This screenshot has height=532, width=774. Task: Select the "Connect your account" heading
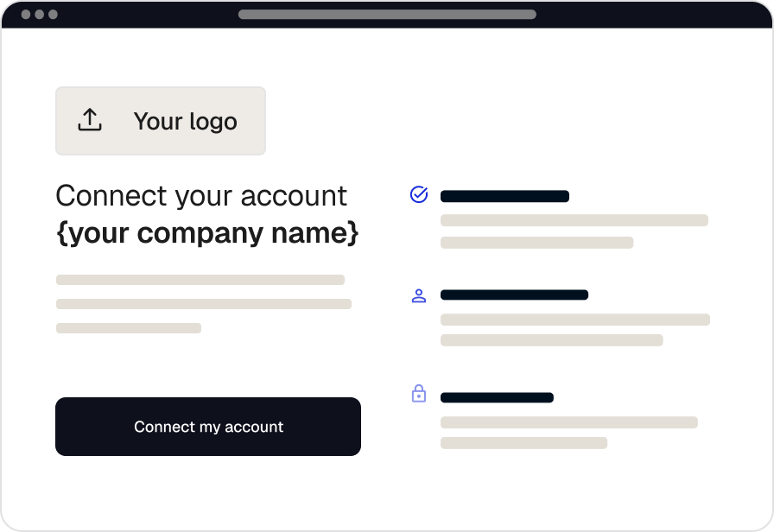coord(201,196)
